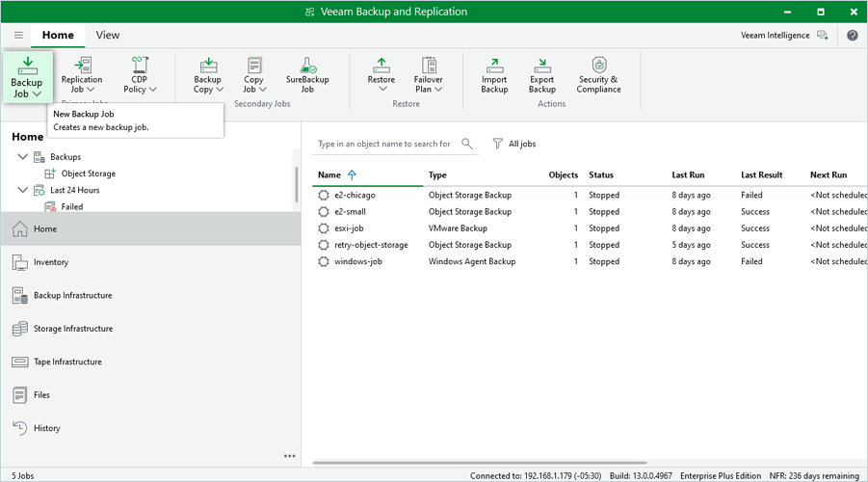This screenshot has width=868, height=482.
Task: Click the Failover Plan icon
Action: pyautogui.click(x=429, y=65)
